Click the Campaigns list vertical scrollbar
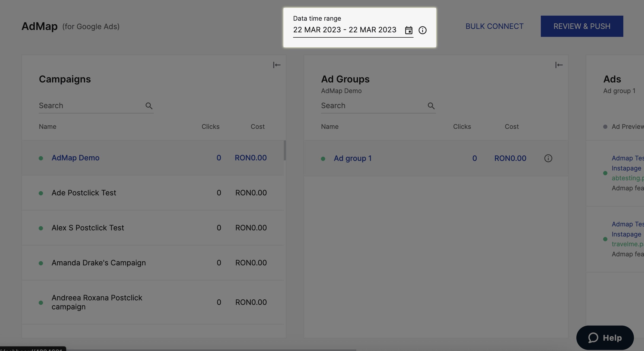 pos(285,151)
